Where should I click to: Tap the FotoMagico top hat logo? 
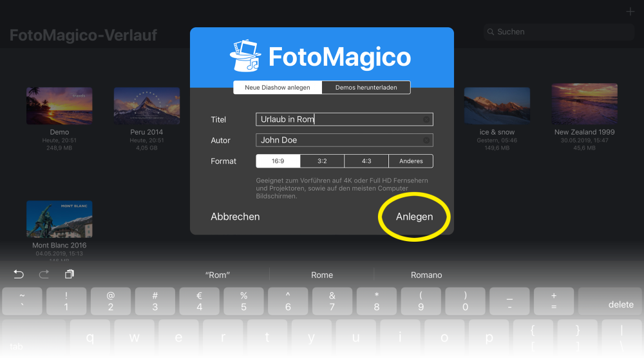click(245, 56)
